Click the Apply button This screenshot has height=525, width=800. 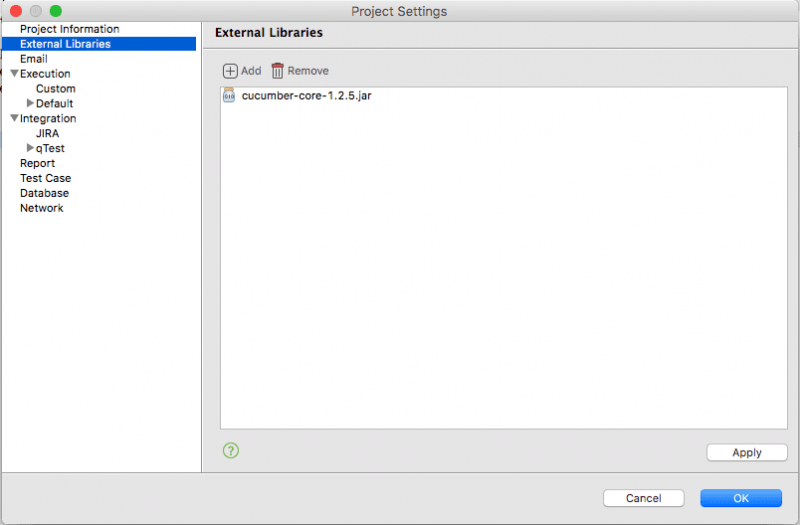(746, 453)
